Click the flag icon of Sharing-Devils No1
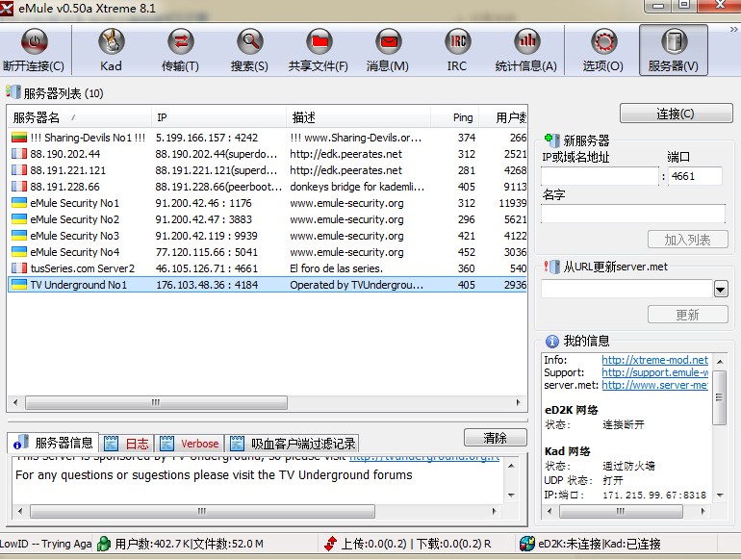The image size is (741, 560). click(19, 138)
